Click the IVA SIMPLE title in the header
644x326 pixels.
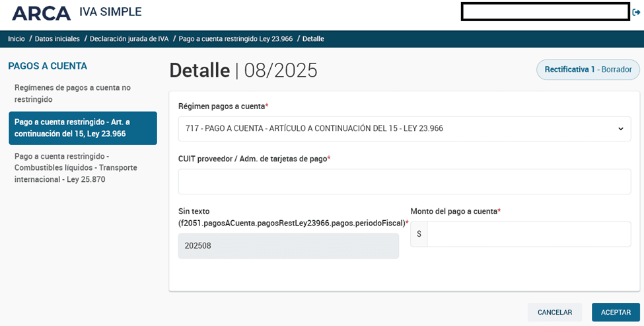tap(110, 12)
